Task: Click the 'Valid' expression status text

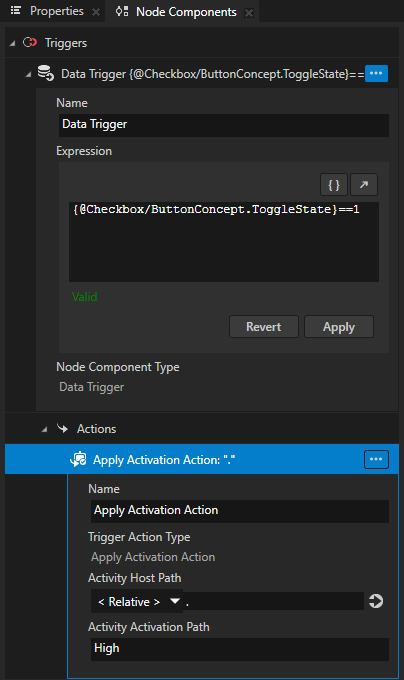Action: click(85, 297)
